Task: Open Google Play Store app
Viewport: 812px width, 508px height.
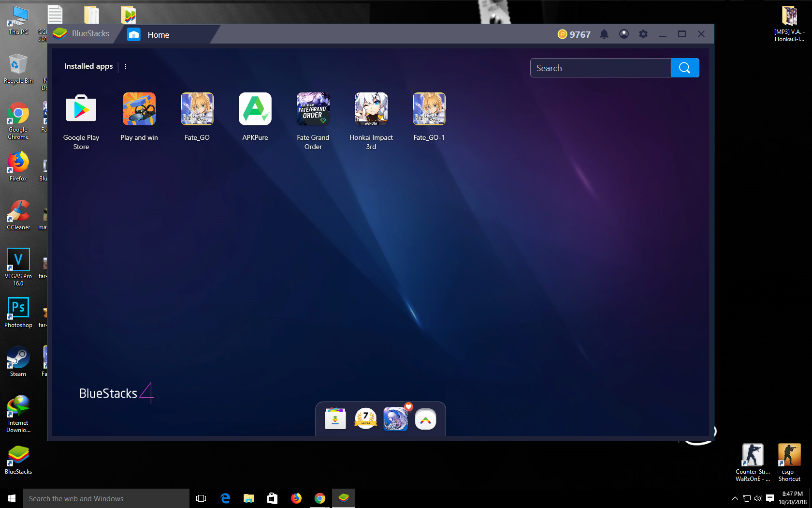Action: tap(81, 109)
